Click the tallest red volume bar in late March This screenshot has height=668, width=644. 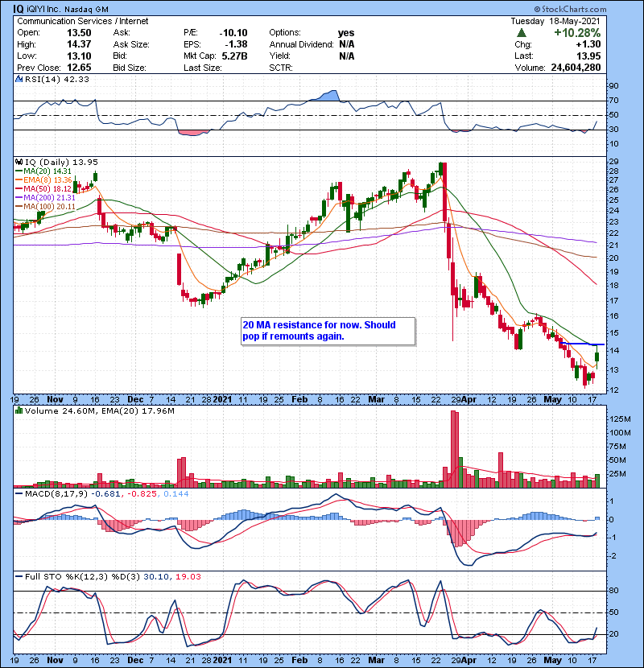pyautogui.click(x=452, y=449)
